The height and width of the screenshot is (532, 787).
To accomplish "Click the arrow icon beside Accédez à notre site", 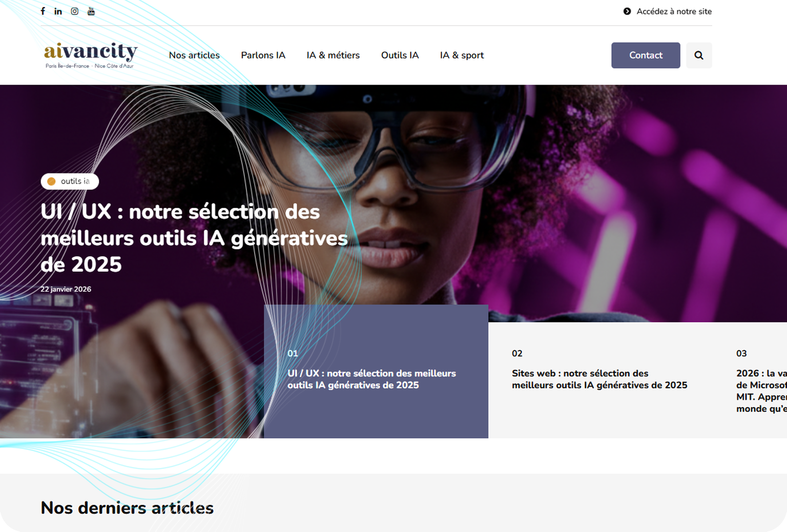I will click(627, 11).
